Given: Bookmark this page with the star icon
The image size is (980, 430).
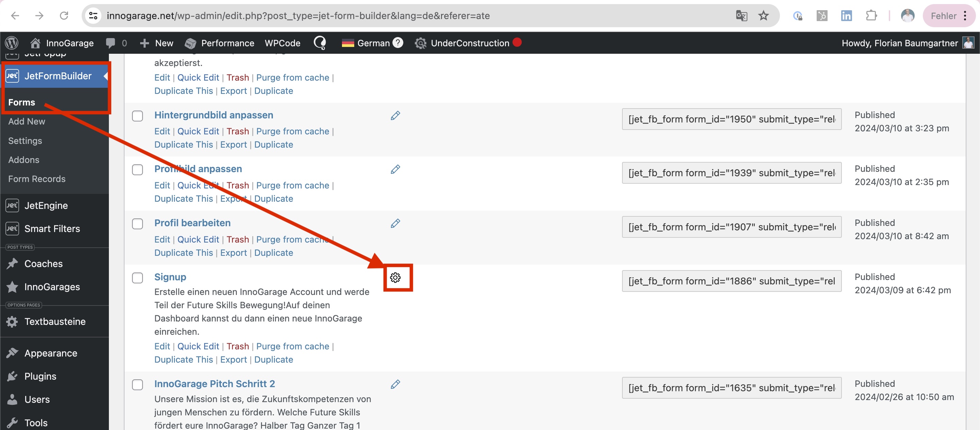Looking at the screenshot, I should 764,16.
